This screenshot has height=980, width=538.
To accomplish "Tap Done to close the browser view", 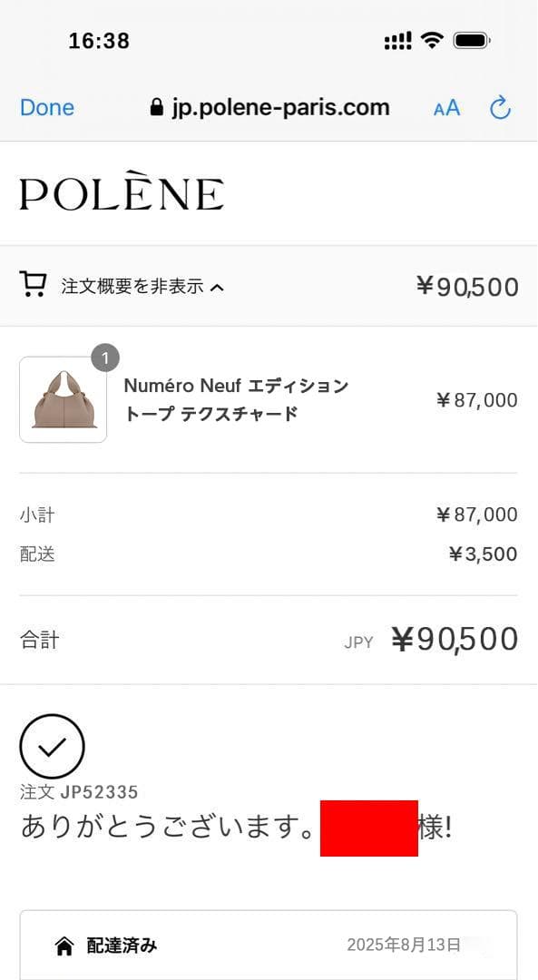I will point(47,107).
